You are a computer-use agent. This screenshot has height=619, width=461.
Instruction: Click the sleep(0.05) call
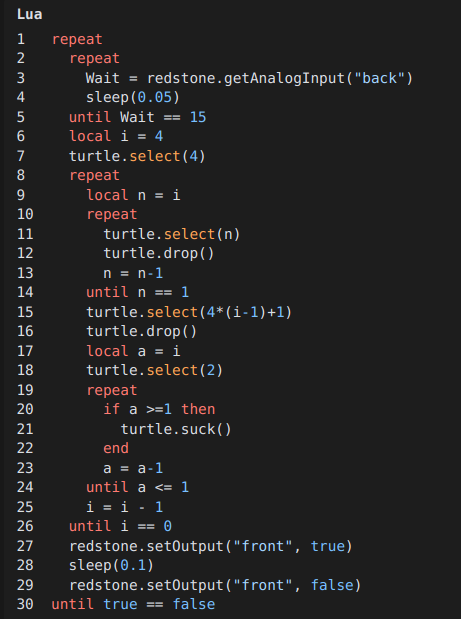pyautogui.click(x=133, y=98)
